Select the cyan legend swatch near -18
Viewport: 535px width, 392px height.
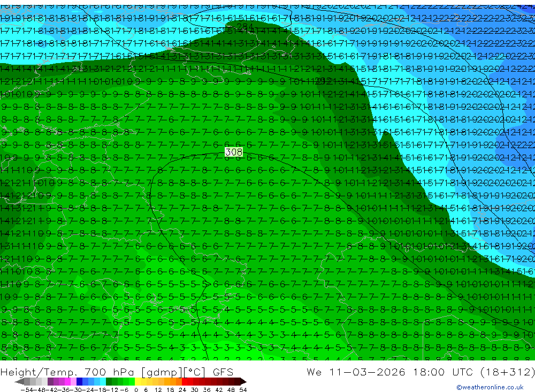[103, 382]
